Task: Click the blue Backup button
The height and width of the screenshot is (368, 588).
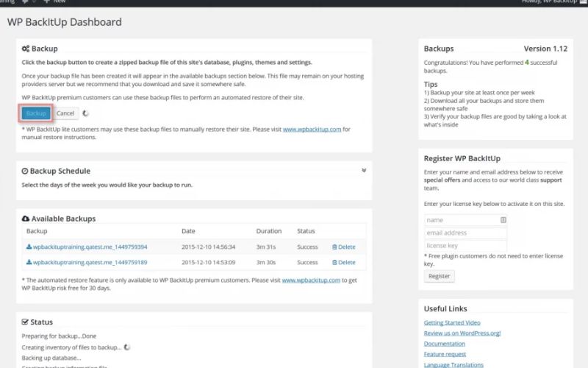Action: coord(35,113)
